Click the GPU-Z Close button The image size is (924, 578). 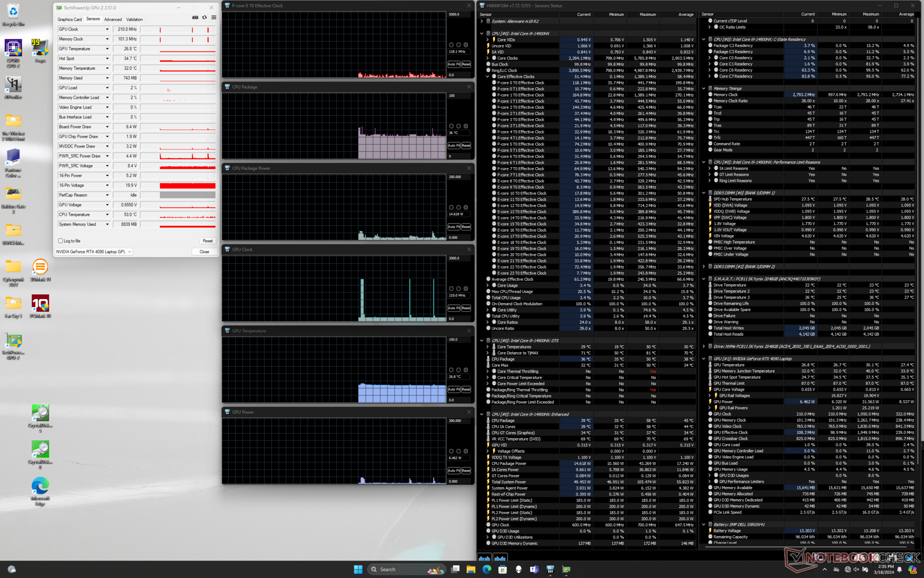205,251
